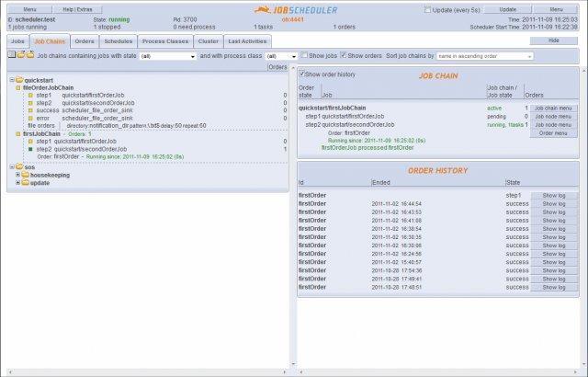Image resolution: width=588 pixels, height=377 pixels.
Task: Show log for order ended 17:48:51
Action: 554,287
